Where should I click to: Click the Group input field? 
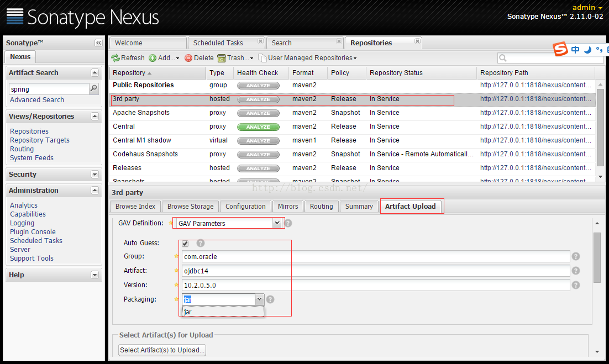pos(376,256)
